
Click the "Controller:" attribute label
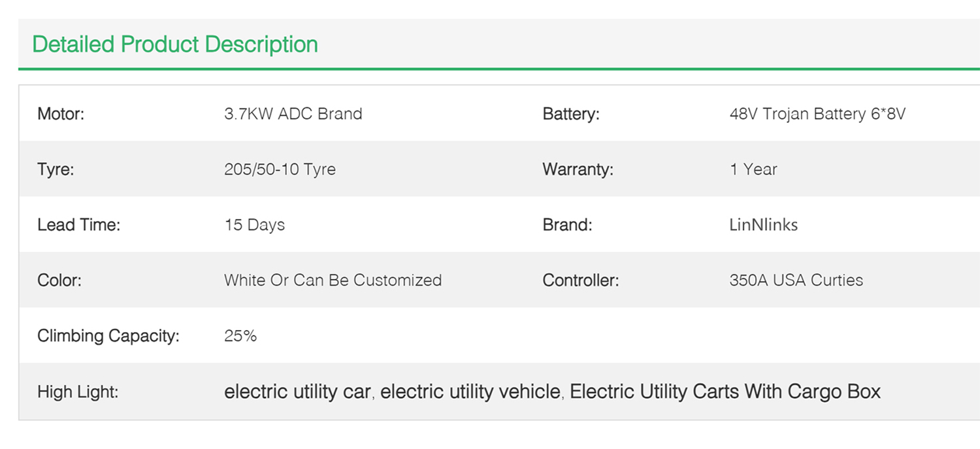click(580, 280)
